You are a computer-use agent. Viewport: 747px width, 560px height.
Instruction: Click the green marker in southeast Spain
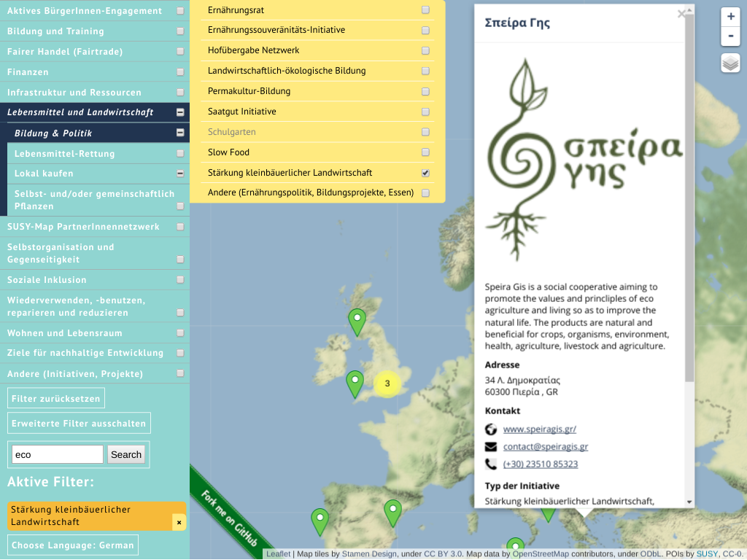393,513
